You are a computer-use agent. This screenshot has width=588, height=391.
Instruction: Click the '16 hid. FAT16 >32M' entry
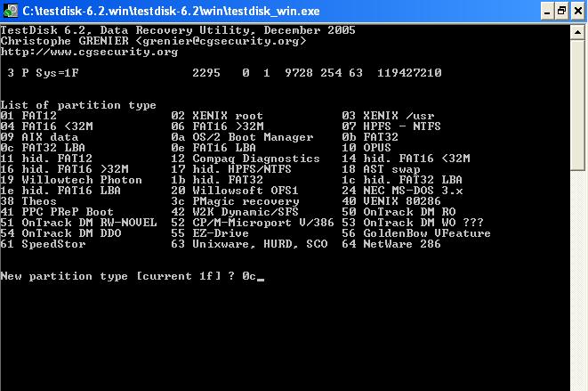point(65,169)
